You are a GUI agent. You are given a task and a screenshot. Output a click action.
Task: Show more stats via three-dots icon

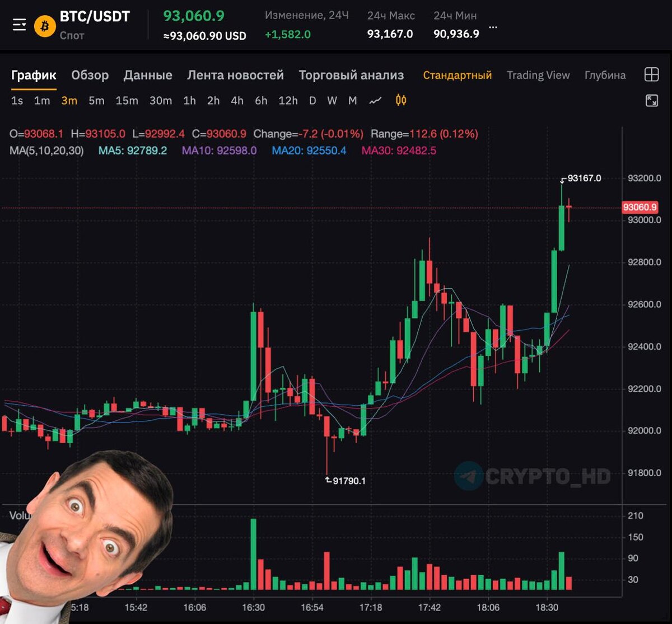(x=493, y=26)
